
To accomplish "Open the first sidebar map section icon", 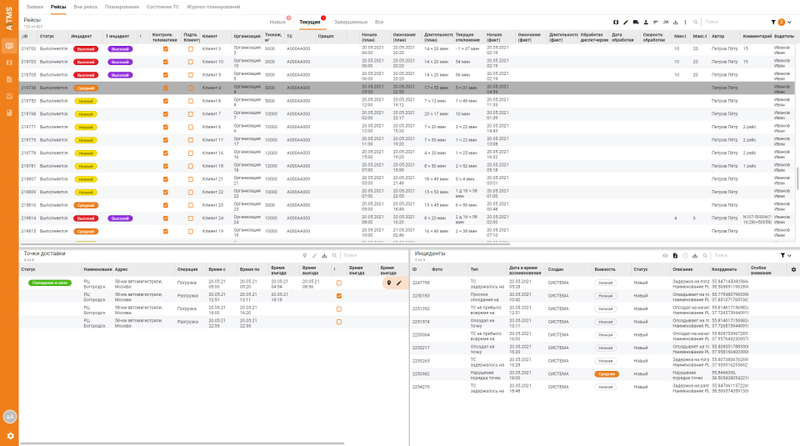I will (x=9, y=46).
